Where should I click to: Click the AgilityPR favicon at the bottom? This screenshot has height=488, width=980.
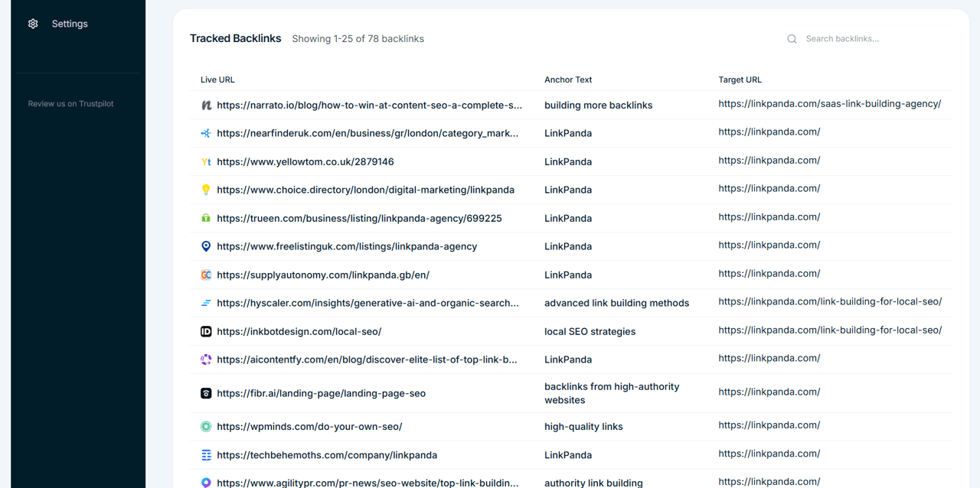206,482
